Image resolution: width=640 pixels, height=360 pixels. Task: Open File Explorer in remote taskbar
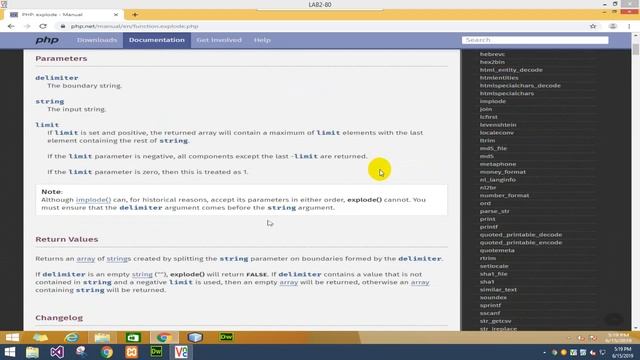point(102,337)
